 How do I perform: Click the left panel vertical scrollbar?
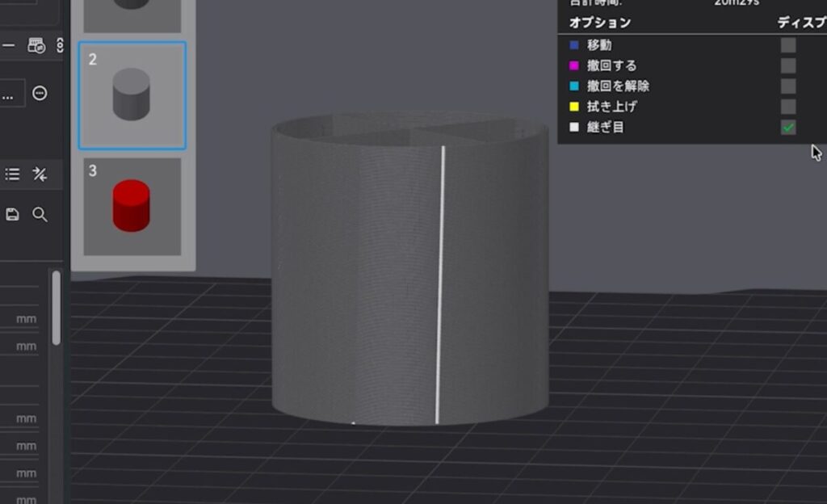click(56, 307)
